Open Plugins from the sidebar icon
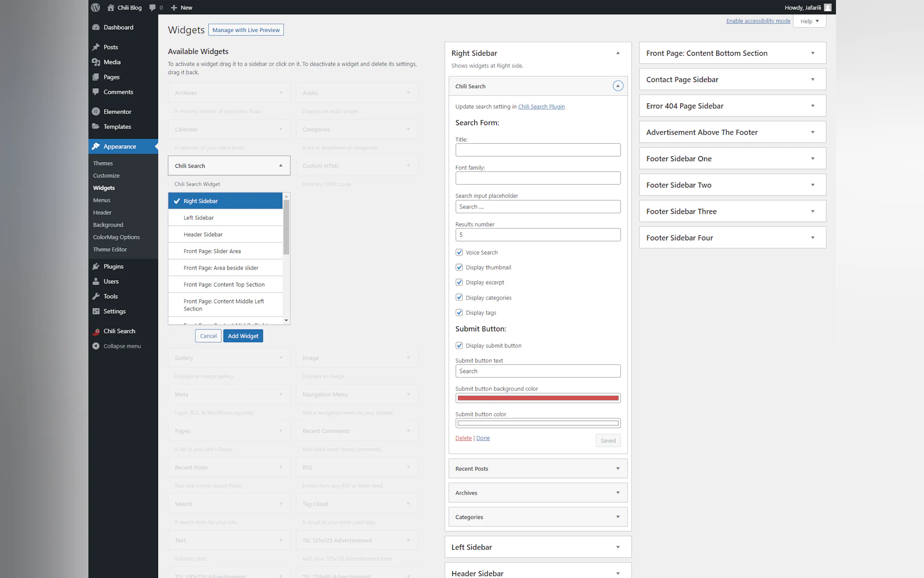The width and height of the screenshot is (924, 578). pyautogui.click(x=96, y=266)
